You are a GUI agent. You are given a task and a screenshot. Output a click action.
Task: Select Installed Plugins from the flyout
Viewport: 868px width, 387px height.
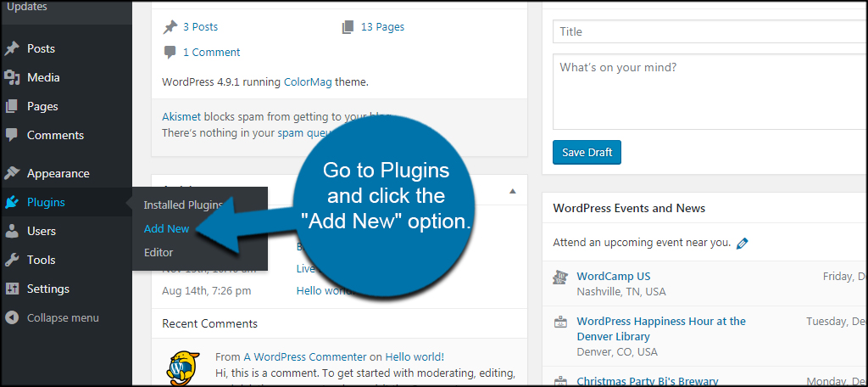click(x=183, y=205)
